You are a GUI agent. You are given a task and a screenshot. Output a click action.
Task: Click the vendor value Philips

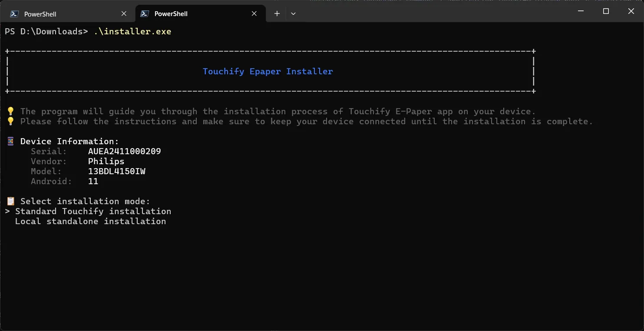coord(106,162)
